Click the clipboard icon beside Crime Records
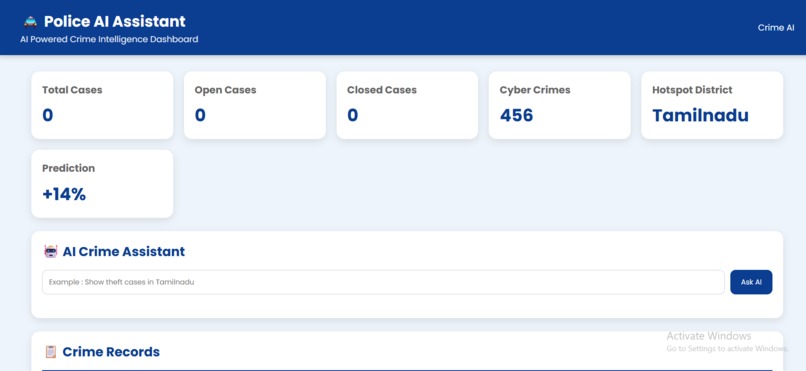 tap(50, 351)
